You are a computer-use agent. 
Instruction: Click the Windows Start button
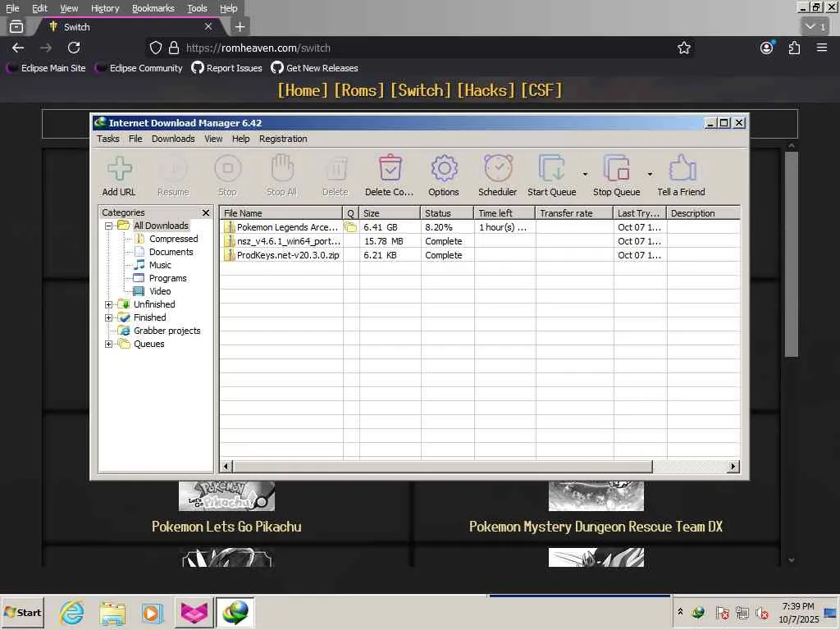tap(22, 612)
